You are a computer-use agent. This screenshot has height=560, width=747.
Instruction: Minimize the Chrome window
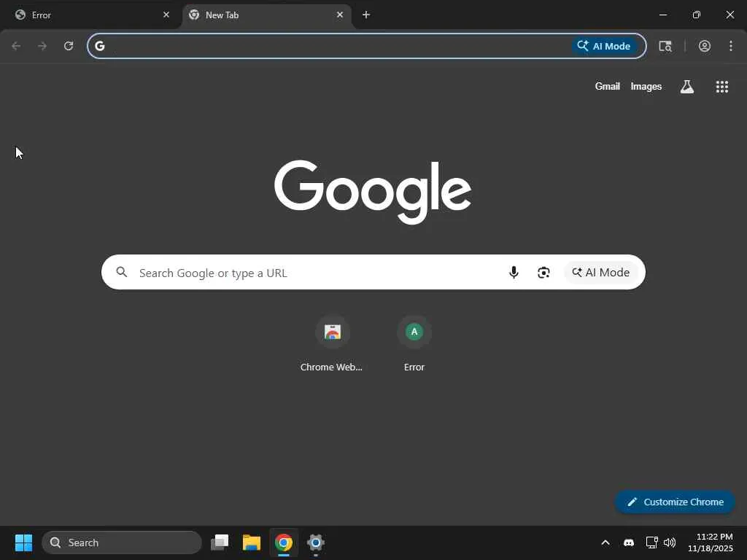[x=662, y=15]
